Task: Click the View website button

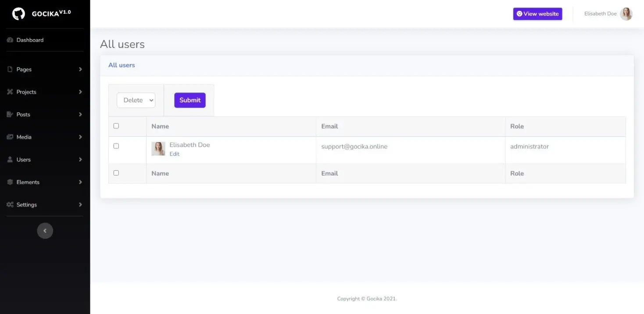Action: 537,14
